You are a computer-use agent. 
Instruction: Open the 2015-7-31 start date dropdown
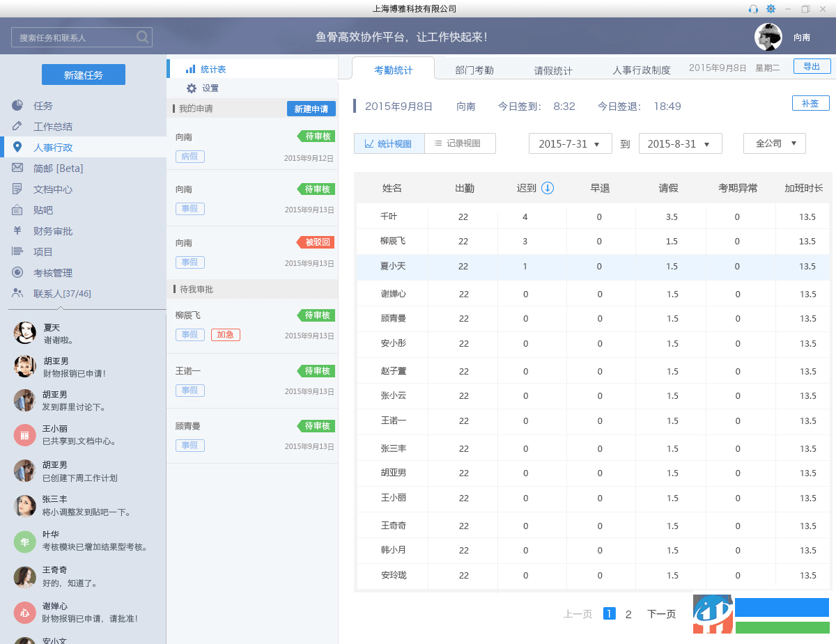[x=570, y=143]
